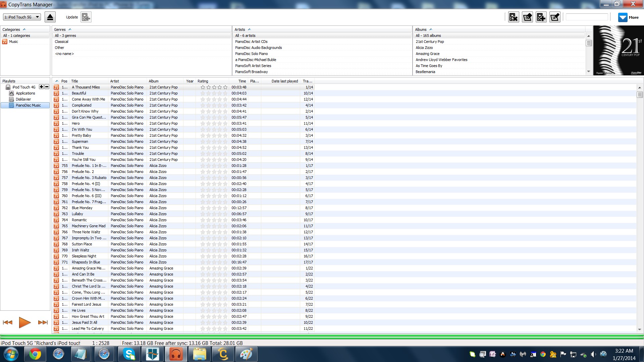
Task: Open Windows Explorer from the taskbar
Action: click(x=199, y=354)
